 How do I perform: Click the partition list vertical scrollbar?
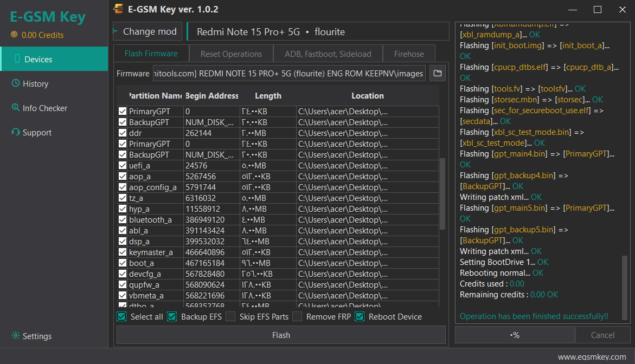[442, 194]
